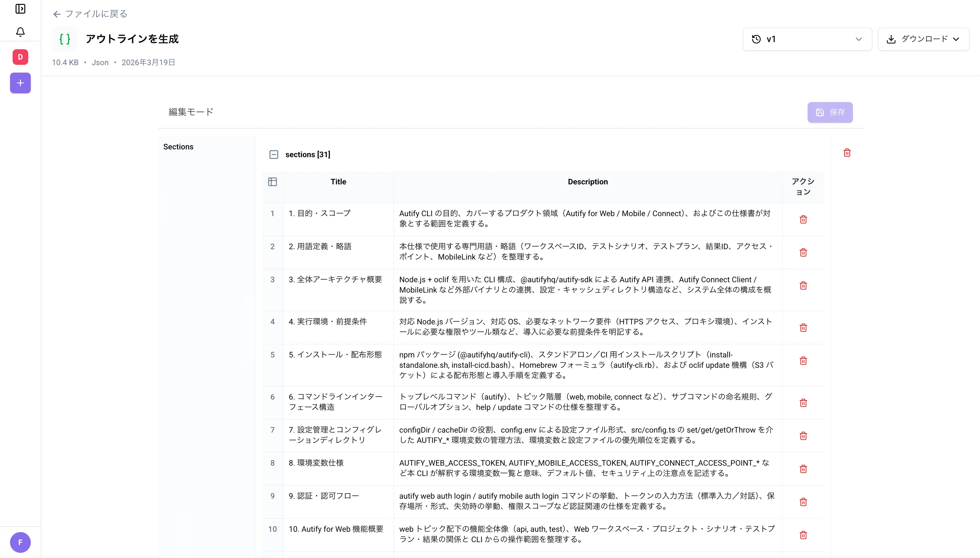Screen dimensions: 980x558
Task: Delete row 3 全体アーキテクチャ概要
Action: pyautogui.click(x=803, y=285)
